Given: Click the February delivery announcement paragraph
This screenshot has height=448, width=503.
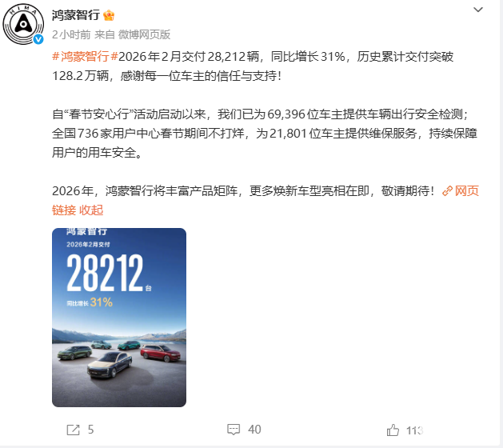Looking at the screenshot, I should click(253, 66).
